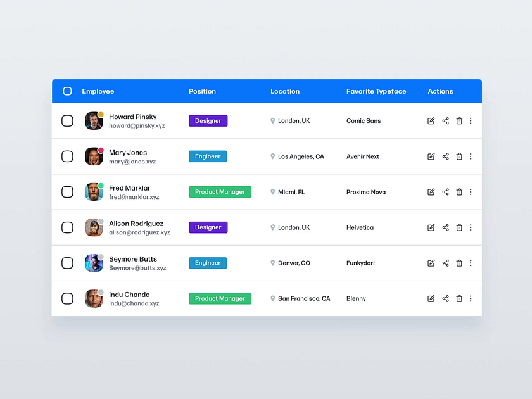The image size is (532, 399).
Task: Click the Product Manager badge for Indu Chanda
Action: click(220, 298)
